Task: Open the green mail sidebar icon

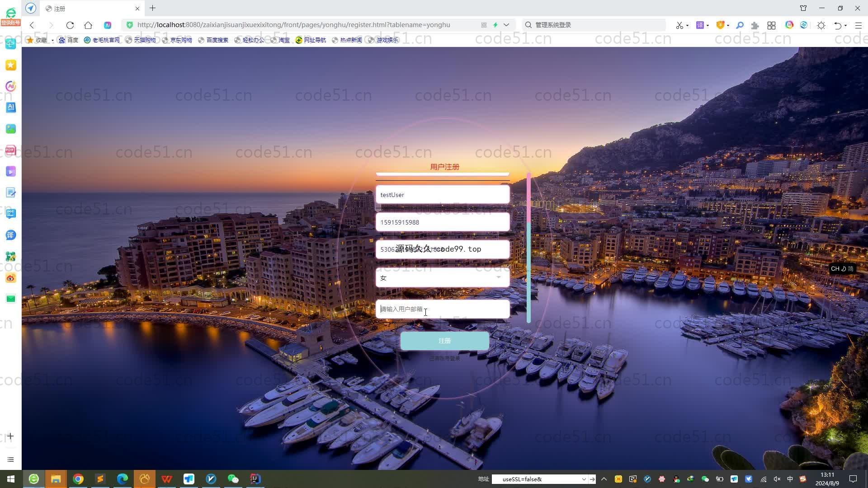Action: click(11, 299)
